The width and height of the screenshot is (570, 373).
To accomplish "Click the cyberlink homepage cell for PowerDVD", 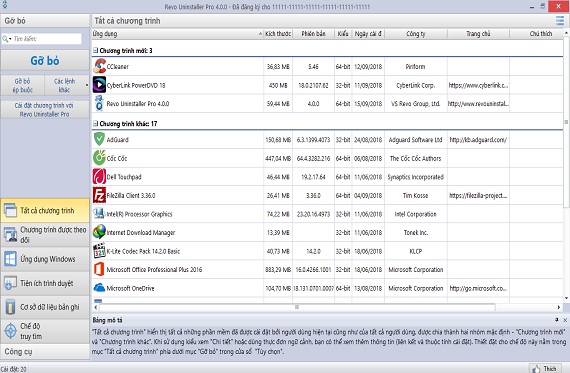I will pos(478,85).
